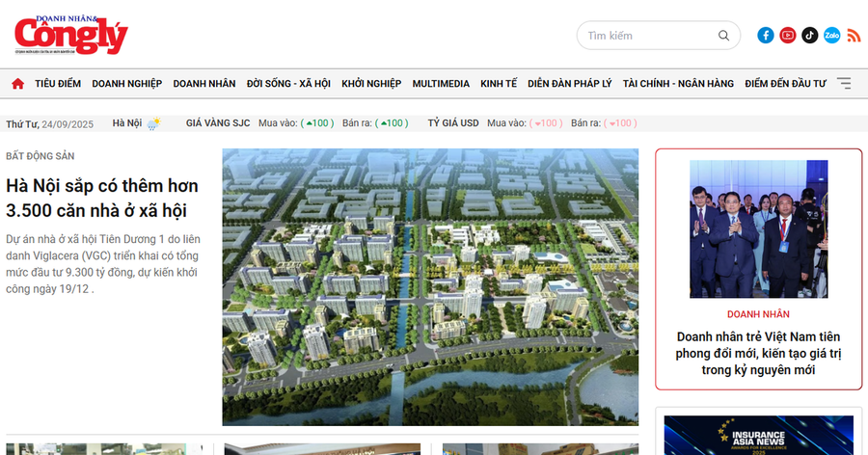Viewport: 868px width, 455px height.
Task: Open the RSS feed icon
Action: coord(854,36)
